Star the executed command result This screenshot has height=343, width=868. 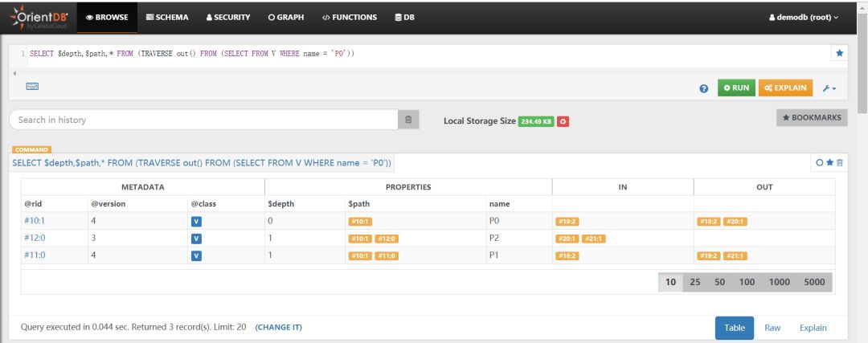[x=830, y=163]
